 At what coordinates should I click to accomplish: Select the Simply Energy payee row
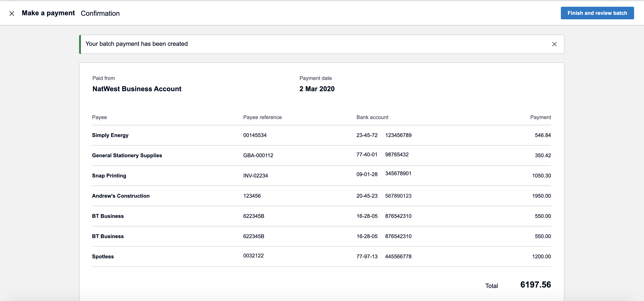(110, 135)
